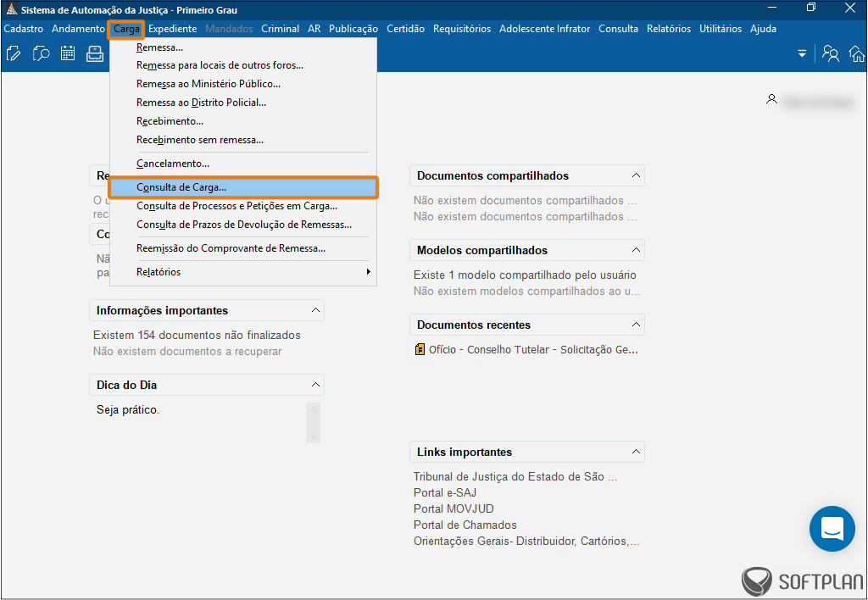Open the chat bubble support button
Image resolution: width=868 pixels, height=600 pixels.
[832, 529]
